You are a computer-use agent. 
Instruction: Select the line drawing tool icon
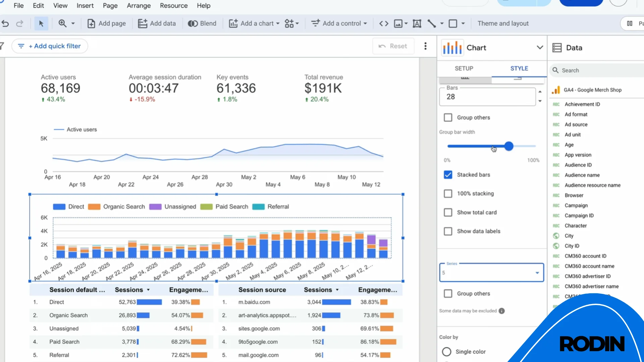(x=432, y=23)
